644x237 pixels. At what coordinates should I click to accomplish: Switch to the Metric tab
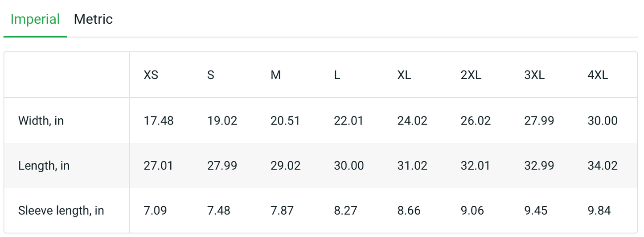93,19
